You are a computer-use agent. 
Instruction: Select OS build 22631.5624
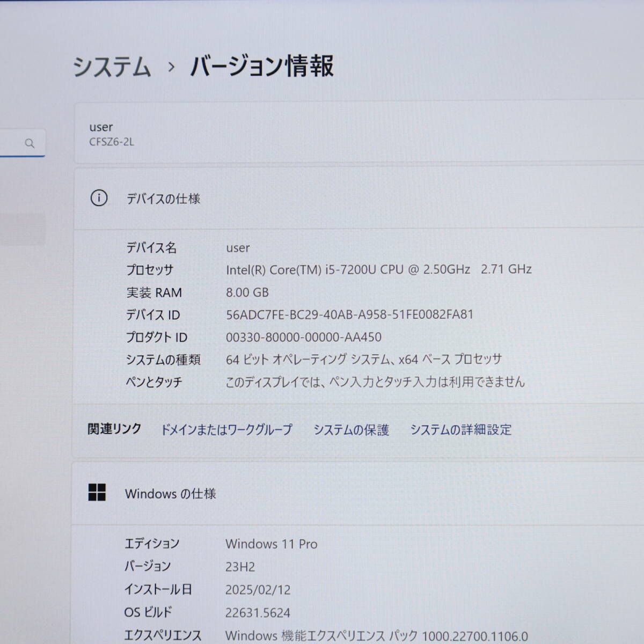[x=258, y=612]
